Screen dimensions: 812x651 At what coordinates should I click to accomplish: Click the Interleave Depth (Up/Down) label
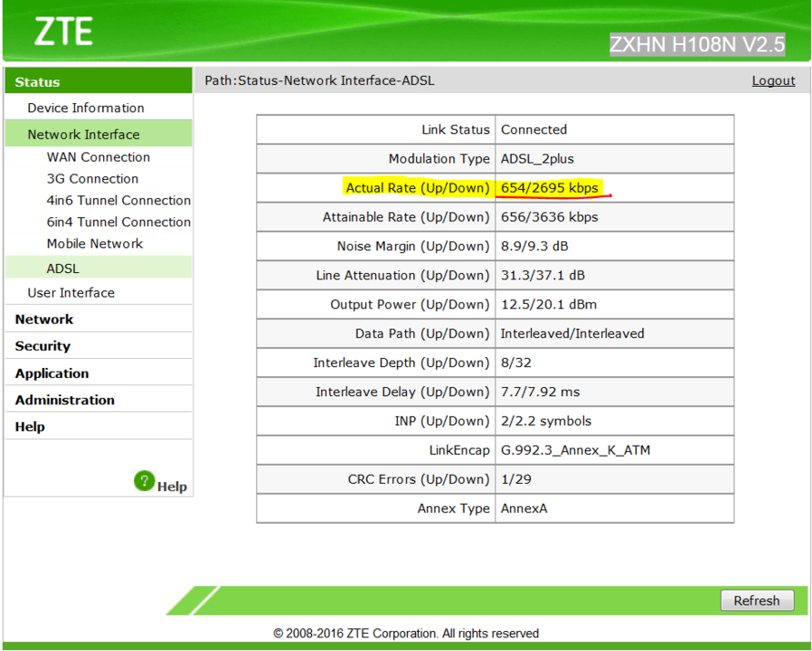(401, 363)
